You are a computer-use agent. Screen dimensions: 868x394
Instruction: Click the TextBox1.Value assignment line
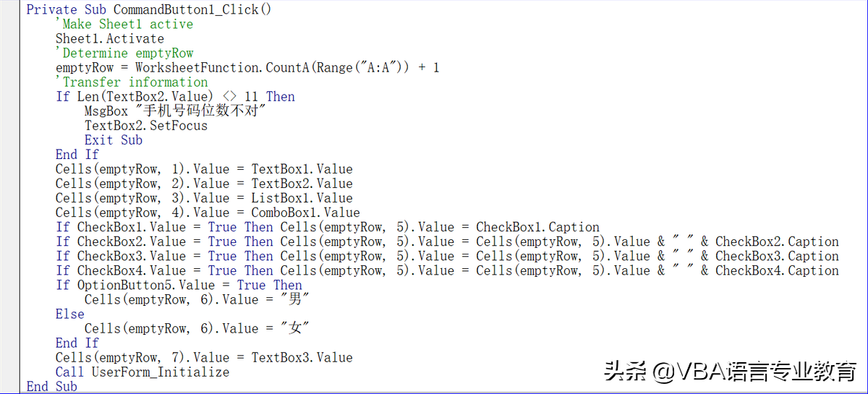click(x=204, y=168)
